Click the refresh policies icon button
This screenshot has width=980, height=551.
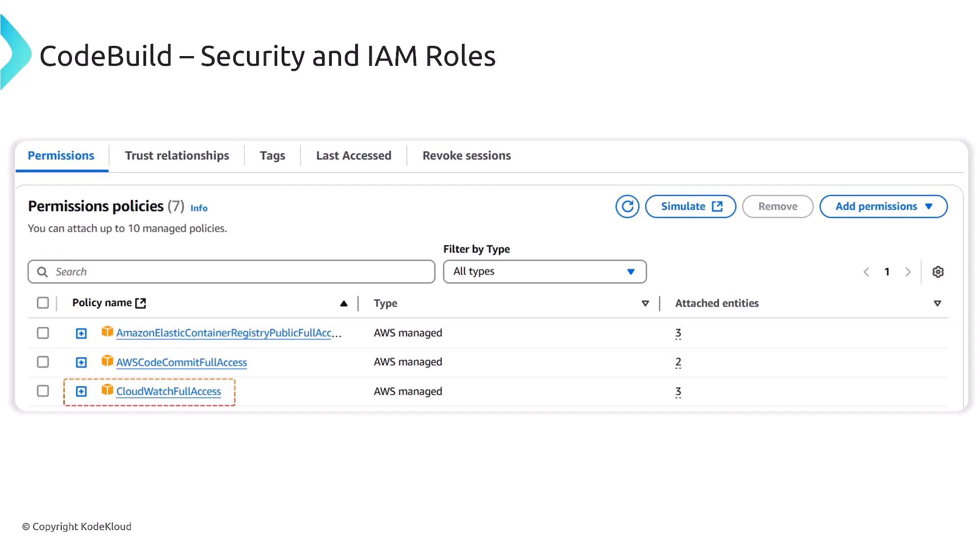(627, 207)
